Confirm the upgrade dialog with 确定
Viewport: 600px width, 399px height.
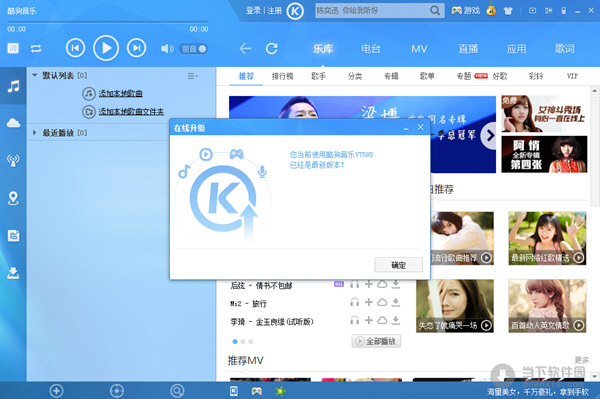pyautogui.click(x=398, y=265)
